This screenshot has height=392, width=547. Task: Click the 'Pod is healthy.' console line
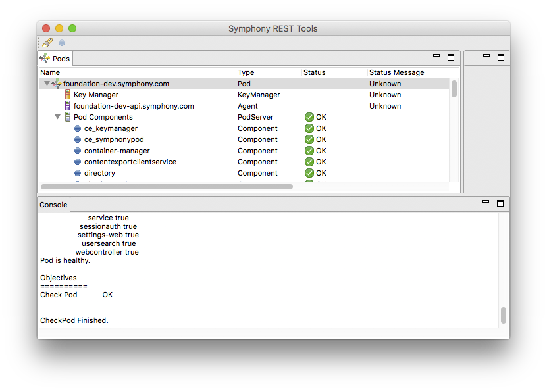65,260
